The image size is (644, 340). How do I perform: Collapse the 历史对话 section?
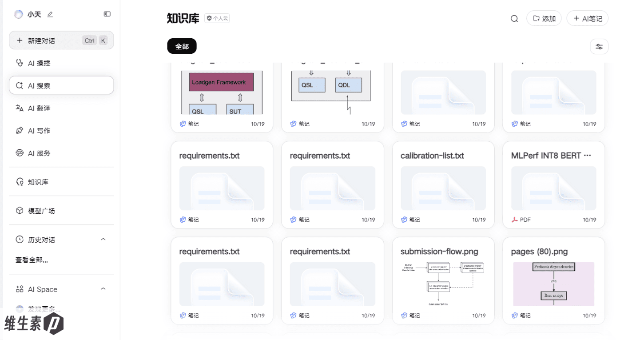[x=103, y=240]
